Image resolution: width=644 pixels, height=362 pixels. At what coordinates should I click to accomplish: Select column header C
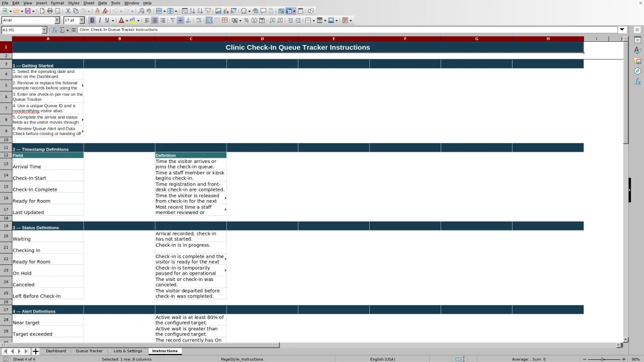(x=191, y=39)
